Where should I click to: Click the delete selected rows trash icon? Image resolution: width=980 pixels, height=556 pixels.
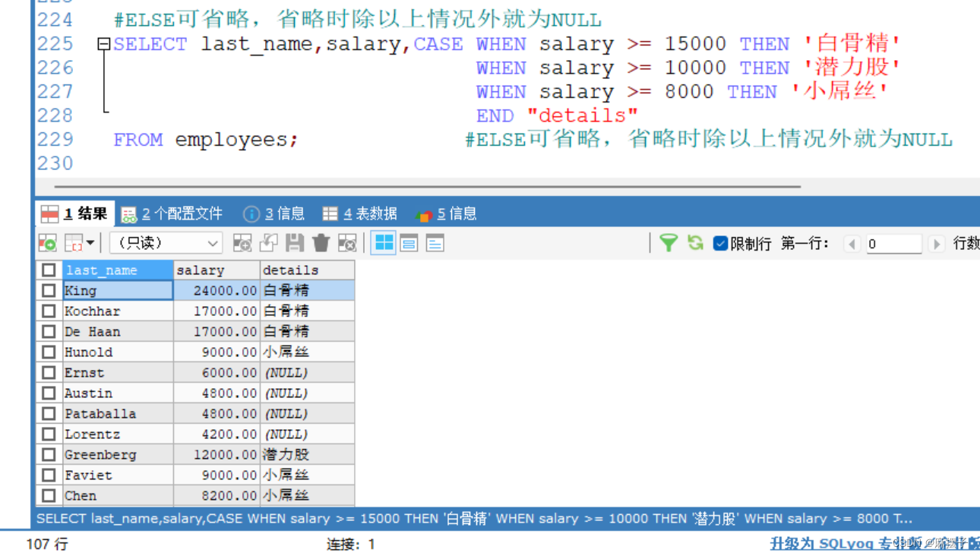[321, 243]
